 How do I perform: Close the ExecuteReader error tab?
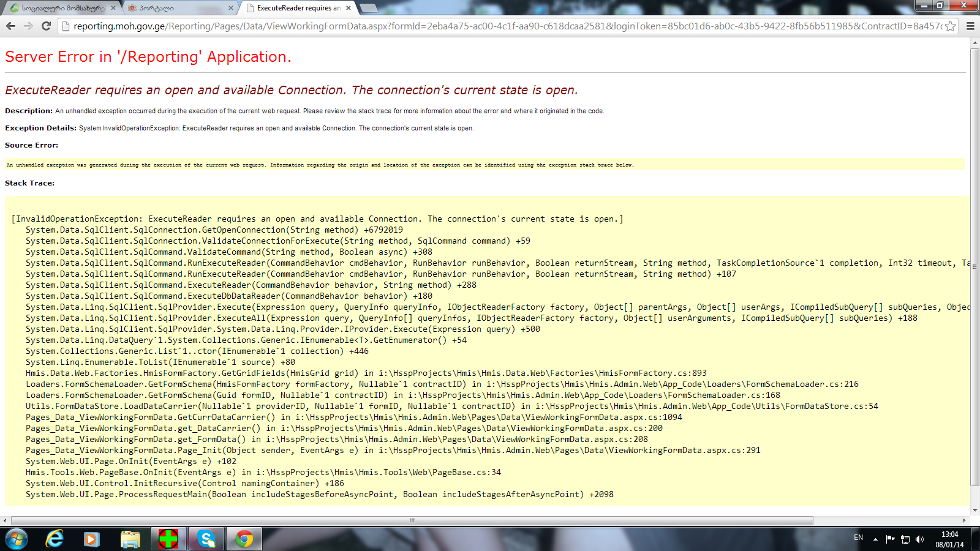pos(349,8)
